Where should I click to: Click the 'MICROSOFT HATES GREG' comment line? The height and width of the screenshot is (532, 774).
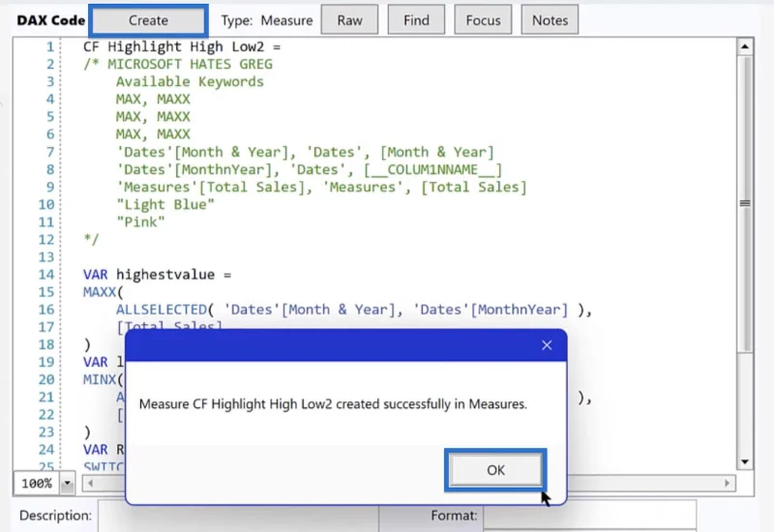point(178,64)
